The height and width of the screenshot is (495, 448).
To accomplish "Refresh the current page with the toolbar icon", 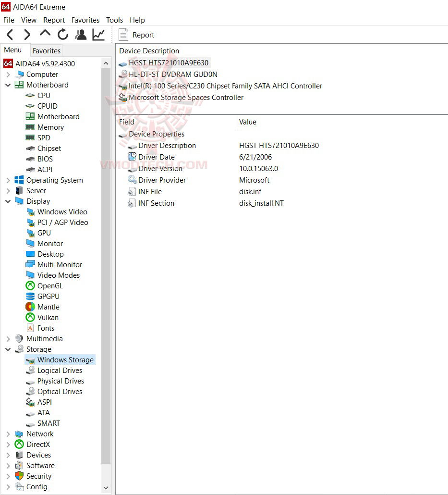I will coord(62,34).
